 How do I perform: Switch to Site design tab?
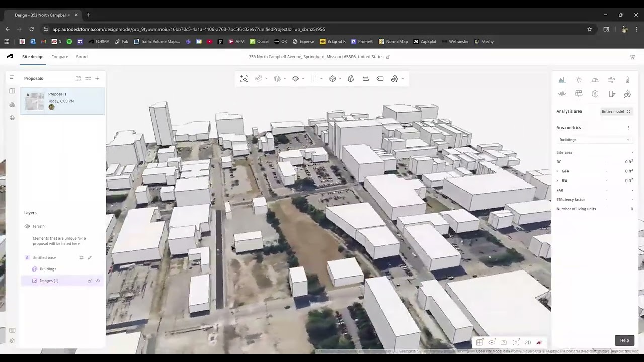[33, 57]
